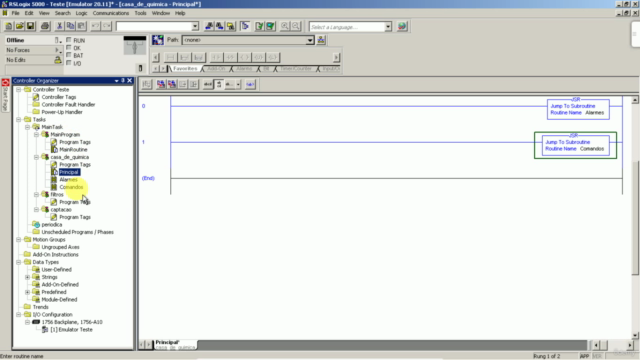Collapse the Tasks tree node
The width and height of the screenshot is (640, 360).
[19, 120]
